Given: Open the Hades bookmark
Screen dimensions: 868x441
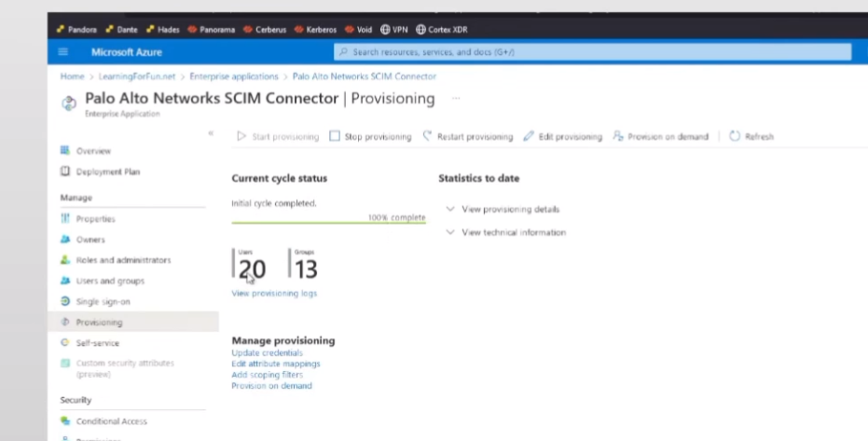Looking at the screenshot, I should 163,29.
